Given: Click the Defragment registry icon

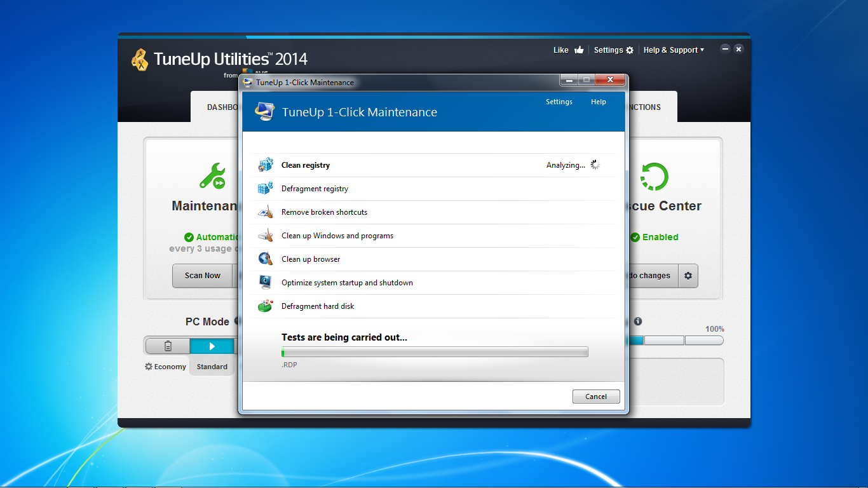Looking at the screenshot, I should pyautogui.click(x=265, y=189).
